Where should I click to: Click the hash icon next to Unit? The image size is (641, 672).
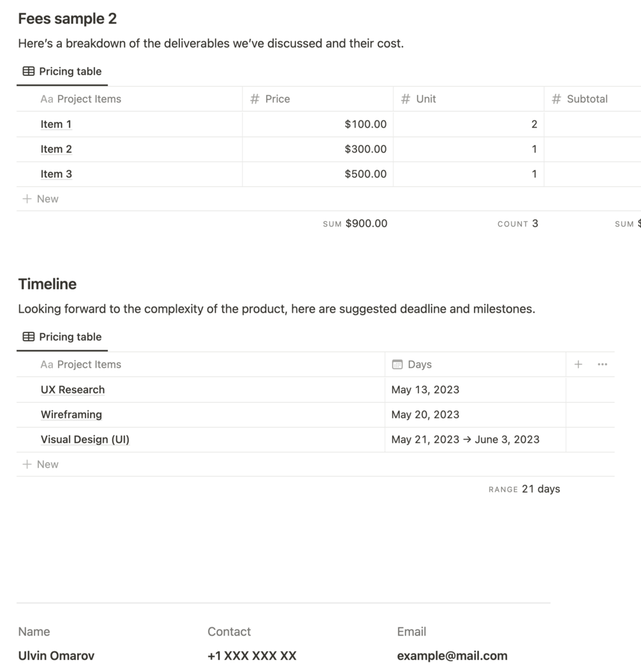pos(406,99)
